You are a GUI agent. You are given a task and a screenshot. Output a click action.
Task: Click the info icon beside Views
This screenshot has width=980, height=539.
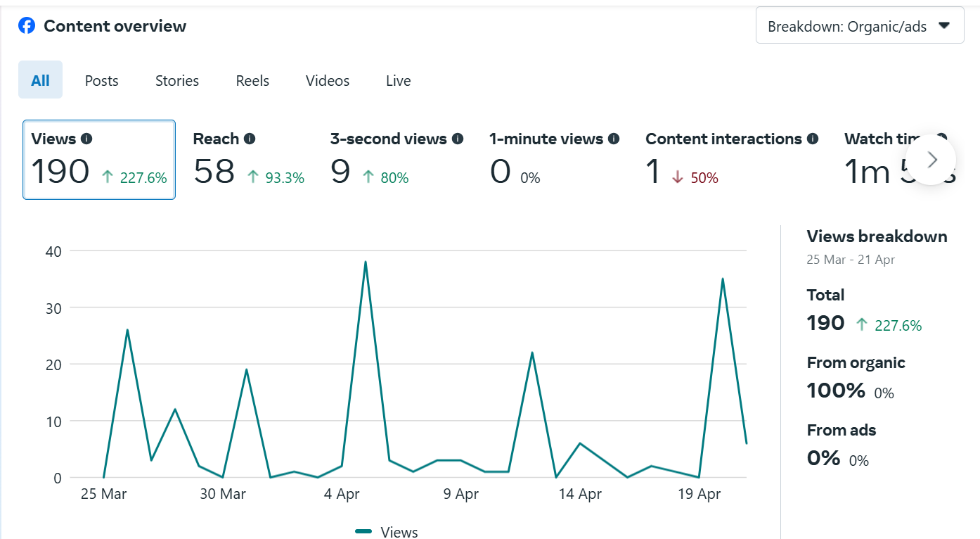click(x=86, y=139)
